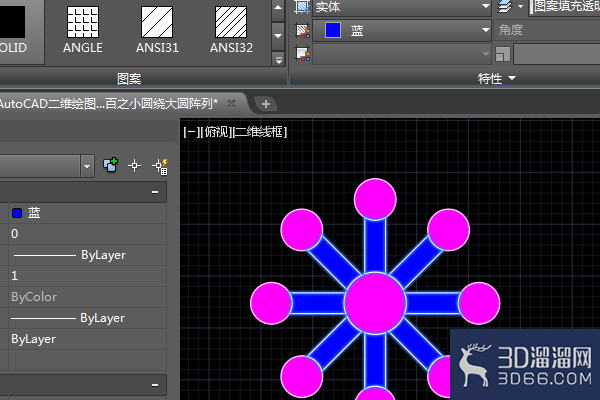Switch to the AutoCAD二维绘图 drawing tab

[x=109, y=103]
